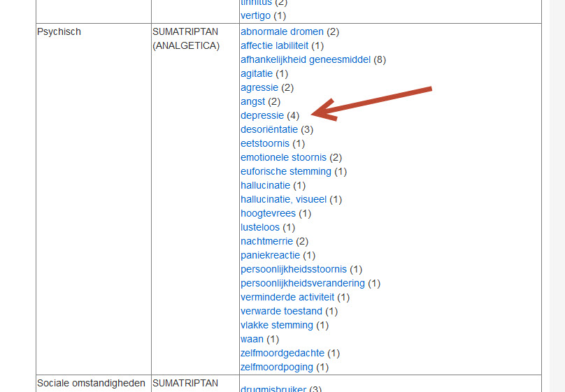Screen dimensions: 565x392
Task: Open 'euforische stemming' link
Action: click(x=286, y=171)
